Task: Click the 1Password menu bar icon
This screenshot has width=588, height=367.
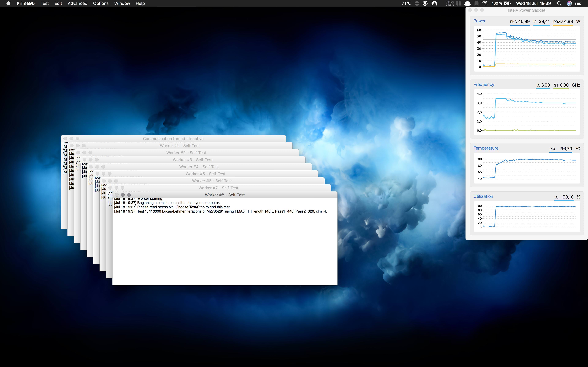Action: point(425,3)
